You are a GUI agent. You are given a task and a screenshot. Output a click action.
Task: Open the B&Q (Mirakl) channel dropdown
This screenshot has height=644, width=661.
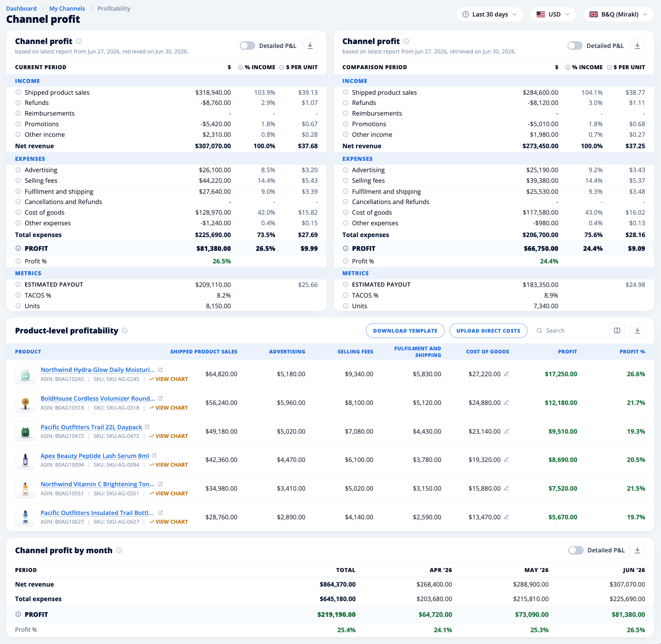[619, 15]
